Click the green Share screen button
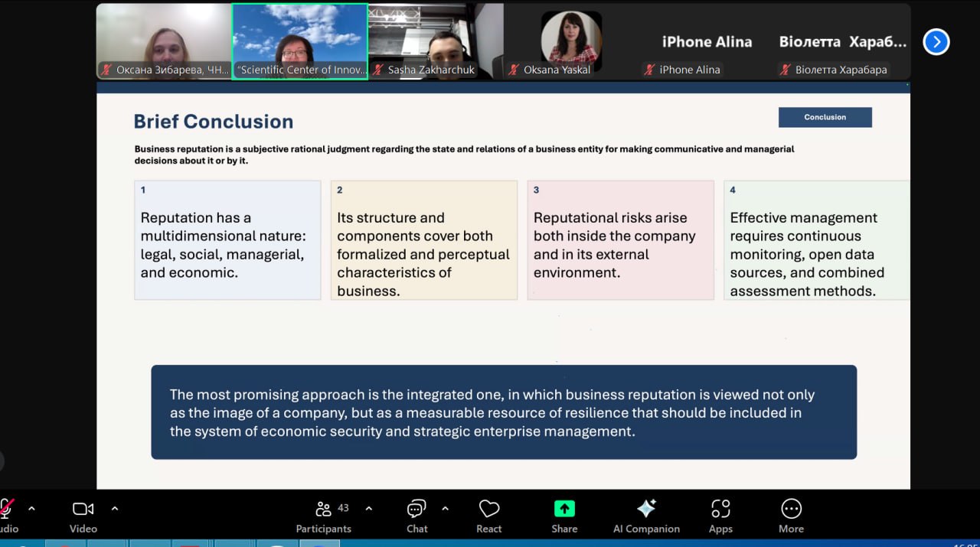The image size is (980, 547). [x=564, y=516]
